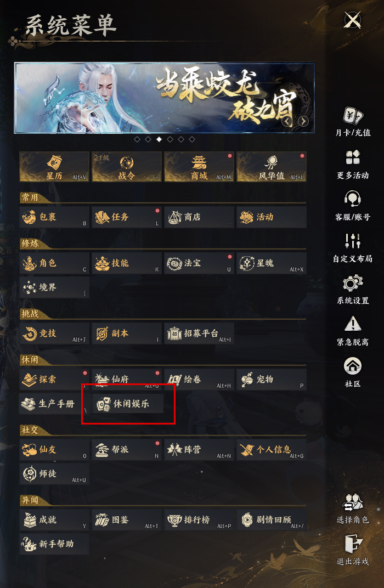The image size is (384, 588).
Task: Show next banner with right arrow
Action: (x=303, y=121)
